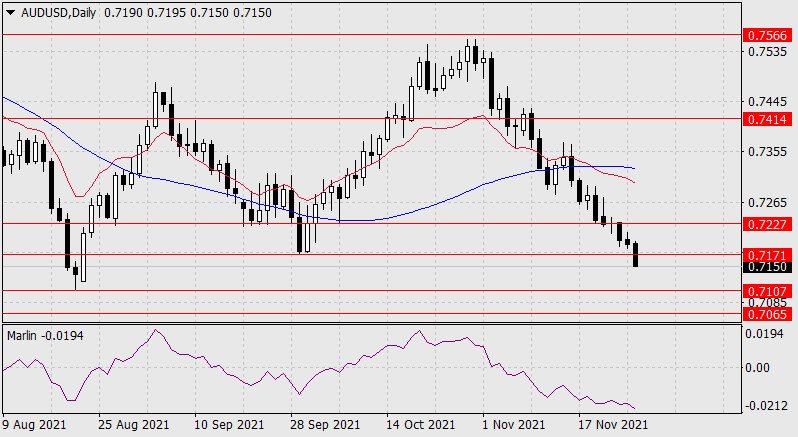Select the 0.7065 red price label
This screenshot has width=798, height=437.
tap(767, 314)
